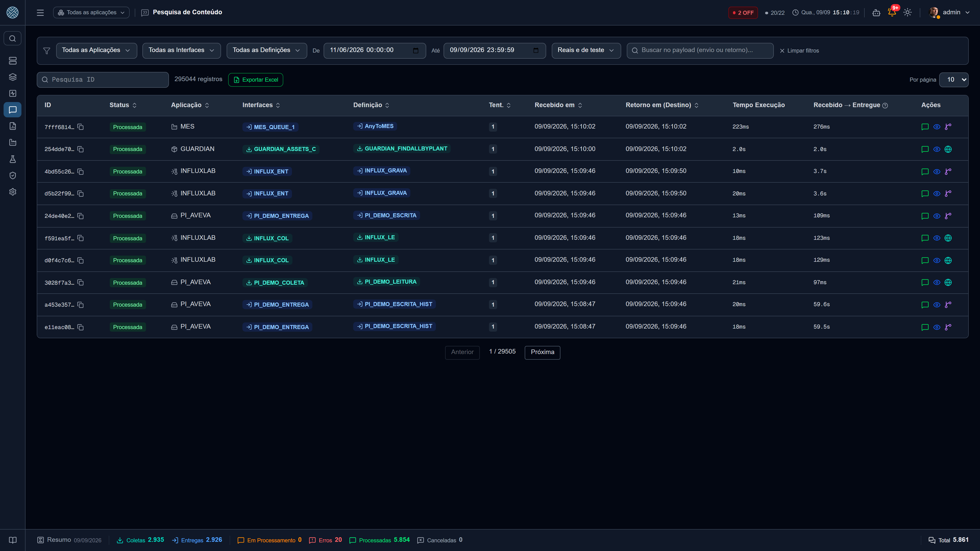Viewport: 980px width, 551px height.
Task: Open the Todas as Aplicações filter dropdown
Action: pos(97,50)
